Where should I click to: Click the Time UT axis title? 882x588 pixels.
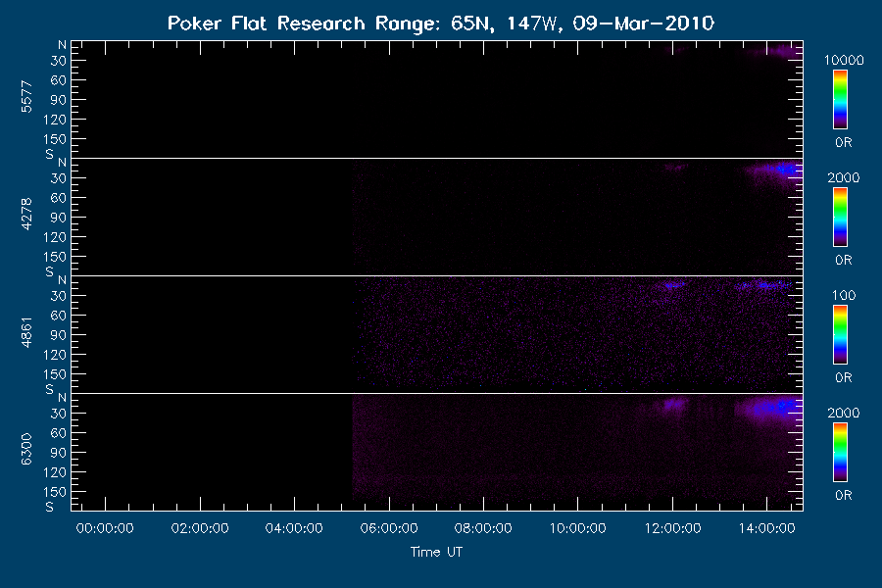[x=436, y=552]
